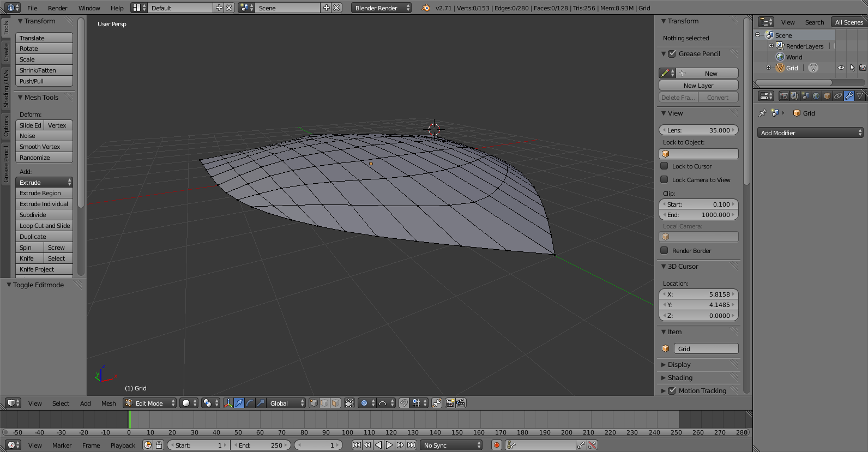Viewport: 868px width, 452px height.
Task: Click the Smooth Vertex button
Action: pyautogui.click(x=44, y=146)
